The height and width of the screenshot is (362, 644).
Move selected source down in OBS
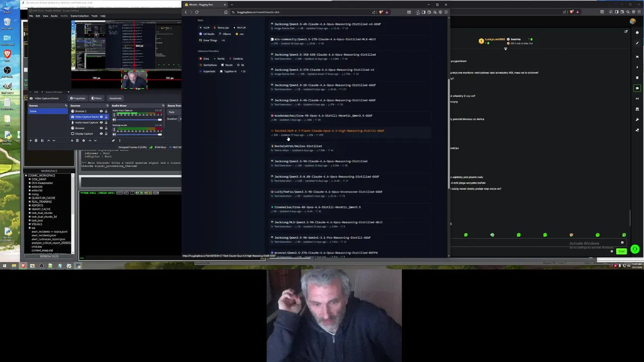point(96,140)
